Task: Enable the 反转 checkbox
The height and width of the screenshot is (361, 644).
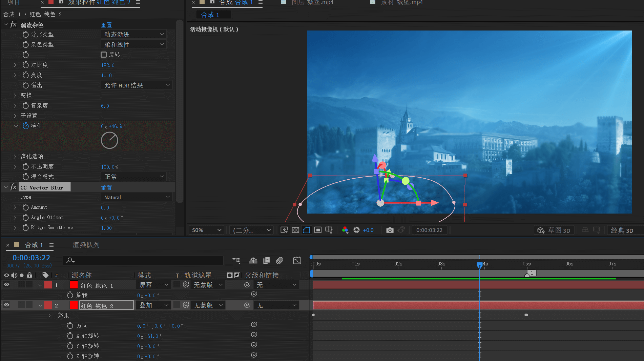Action: (104, 55)
